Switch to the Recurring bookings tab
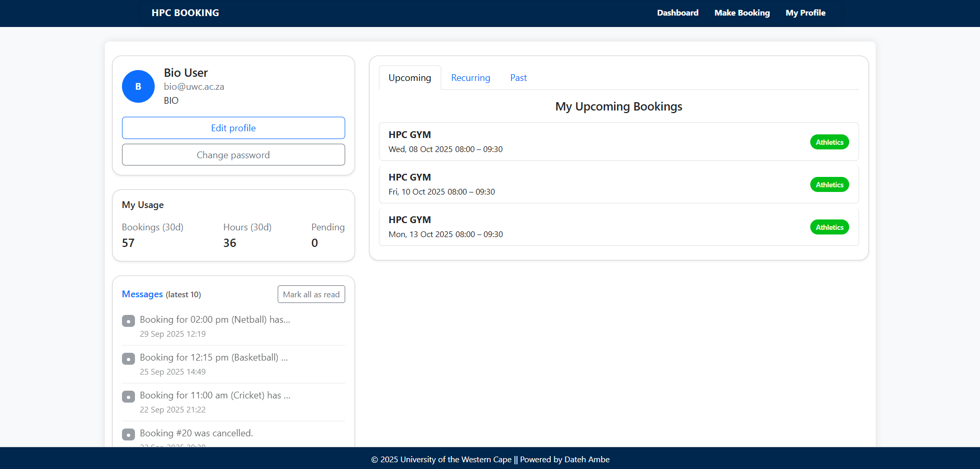Image resolution: width=980 pixels, height=469 pixels. (470, 78)
